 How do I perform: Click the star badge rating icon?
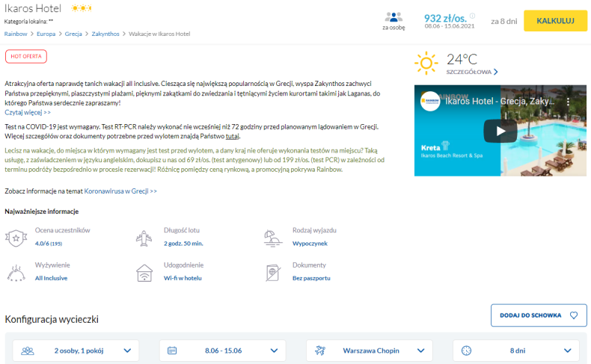[x=16, y=238]
